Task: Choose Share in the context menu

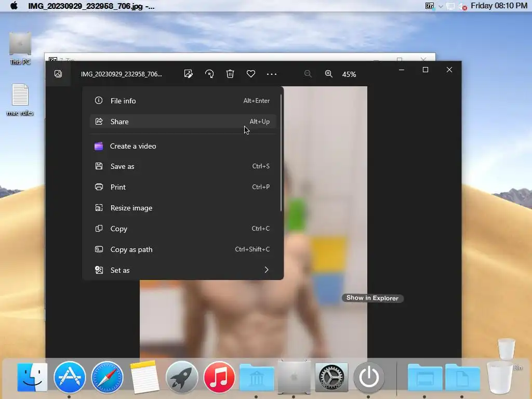Action: tap(182, 122)
